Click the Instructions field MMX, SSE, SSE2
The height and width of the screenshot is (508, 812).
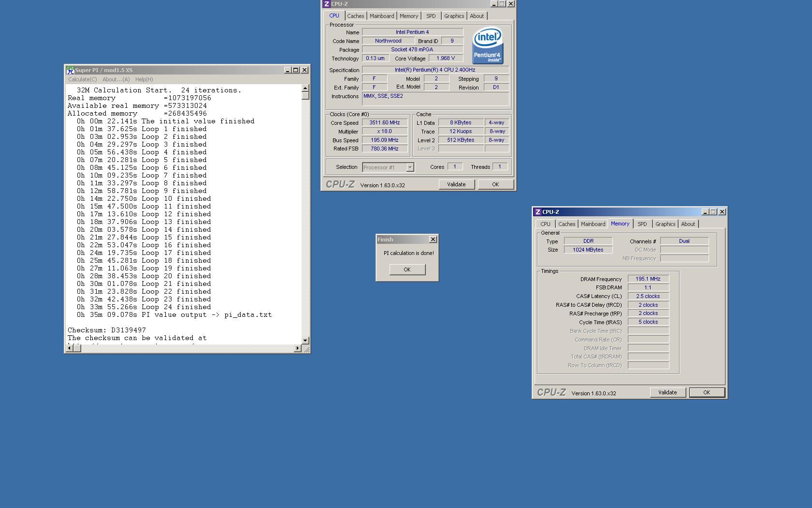(435, 99)
